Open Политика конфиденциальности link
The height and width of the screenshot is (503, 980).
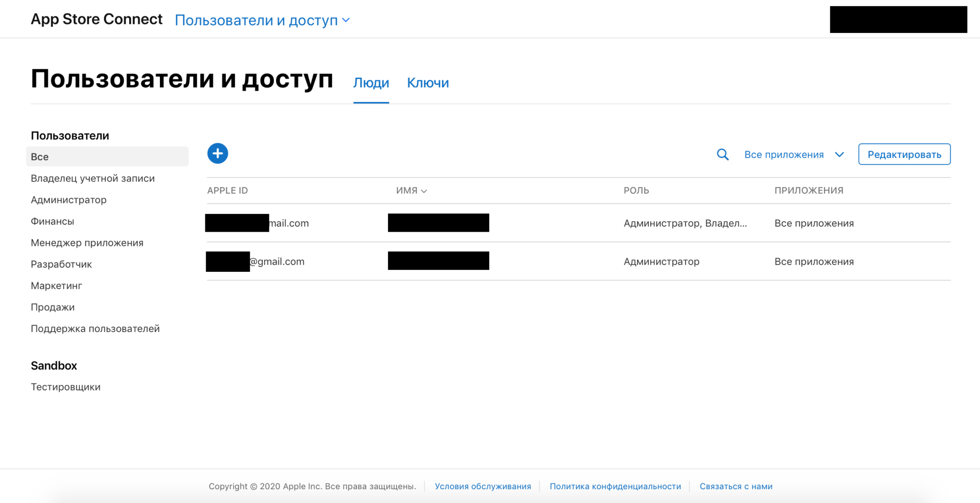615,486
